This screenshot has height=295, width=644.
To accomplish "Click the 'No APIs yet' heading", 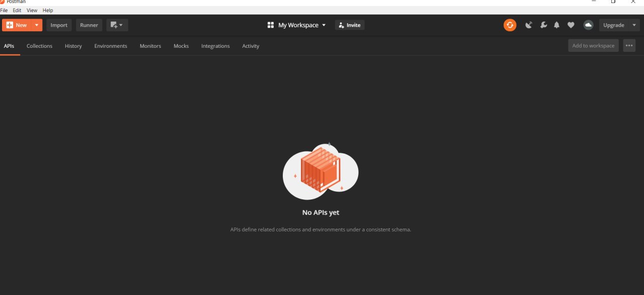I will [x=320, y=212].
